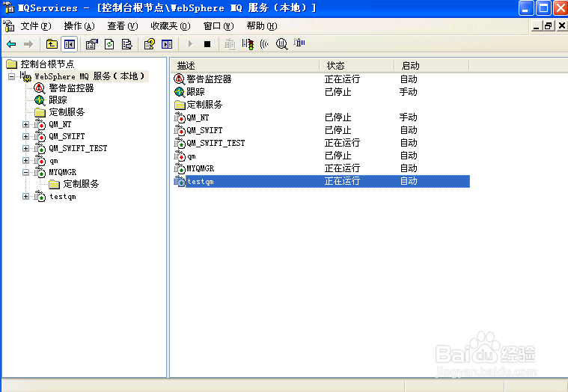Screen dimensions: 568x392
Task: Minimize the inner MMC child window
Action: point(536,26)
